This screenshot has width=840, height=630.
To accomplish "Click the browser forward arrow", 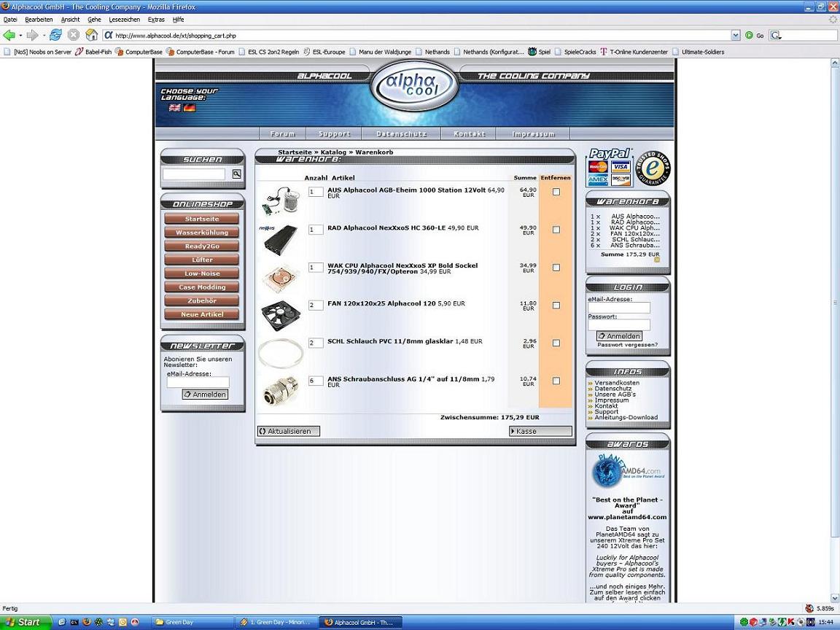I will (32, 35).
